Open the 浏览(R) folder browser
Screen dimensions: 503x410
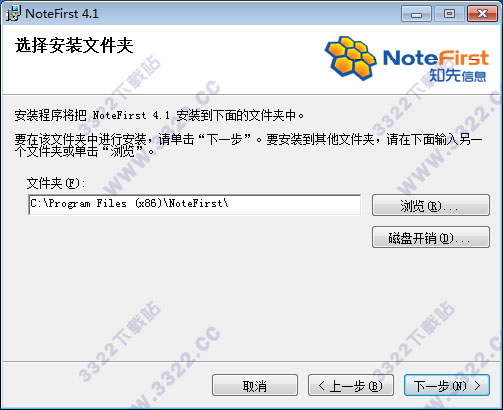click(431, 205)
